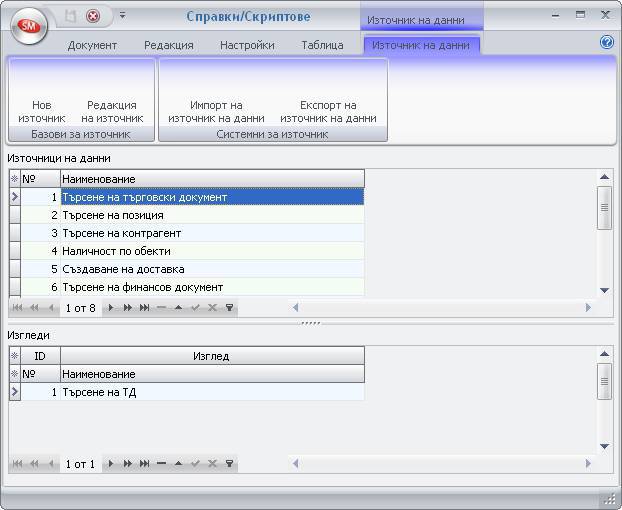Open column chooser asterisk in Изгледи № header row

click(x=15, y=374)
